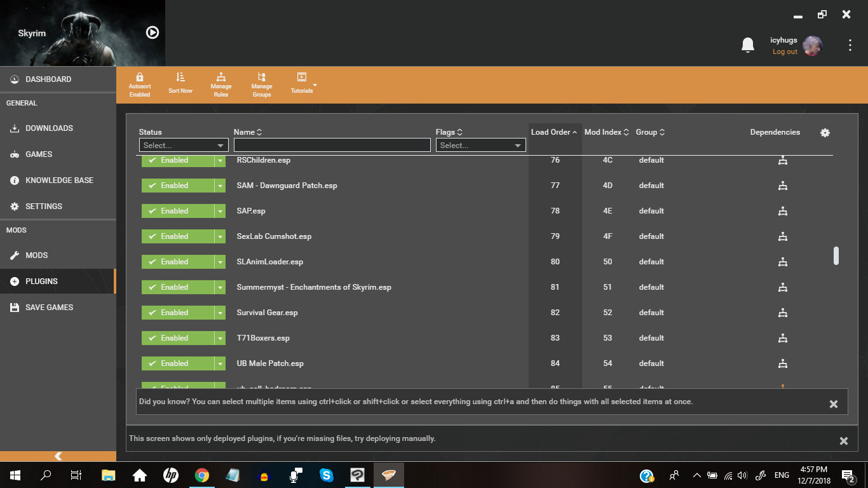
Task: Dismiss the 'Did you know?' tip
Action: (x=834, y=404)
